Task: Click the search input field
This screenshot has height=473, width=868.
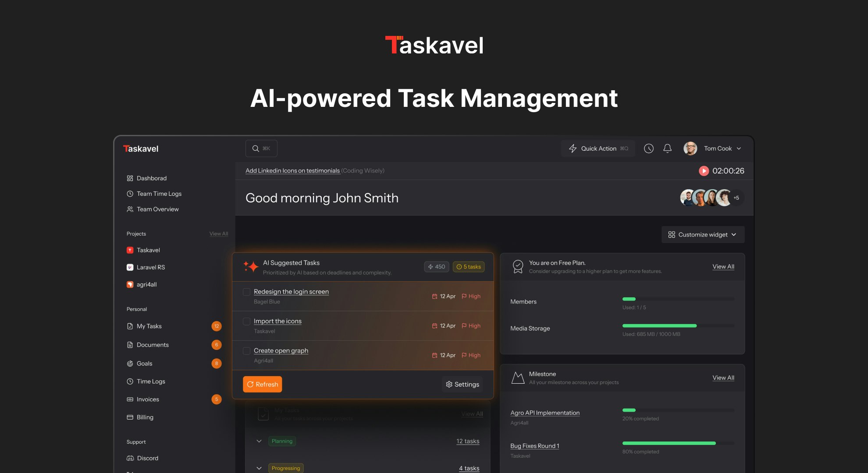Action: click(261, 148)
